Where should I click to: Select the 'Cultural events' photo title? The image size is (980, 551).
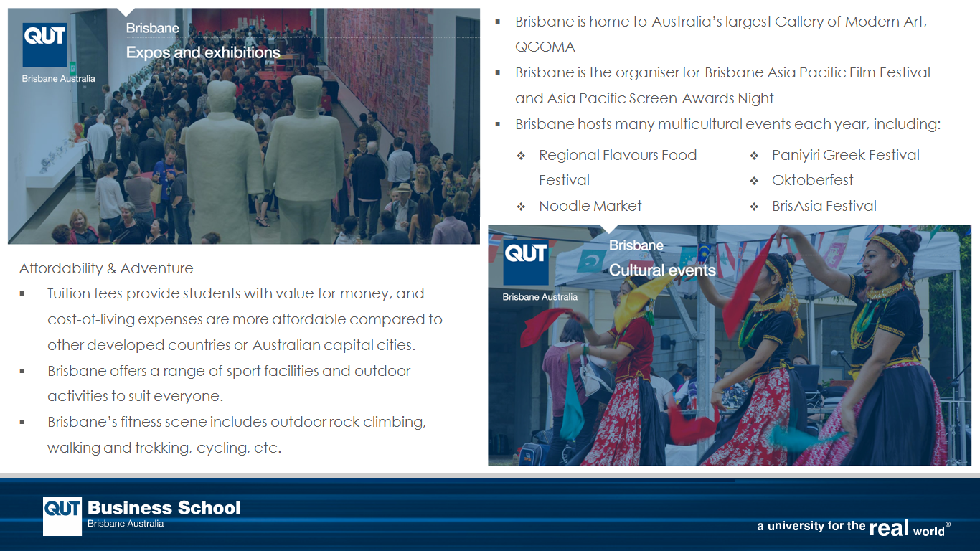coord(662,270)
